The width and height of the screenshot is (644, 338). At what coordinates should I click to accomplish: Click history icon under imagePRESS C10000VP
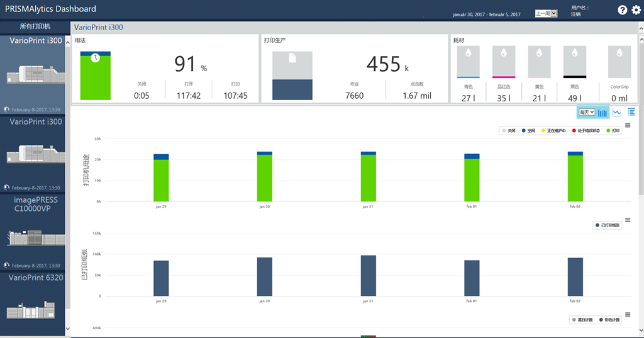pyautogui.click(x=6, y=266)
